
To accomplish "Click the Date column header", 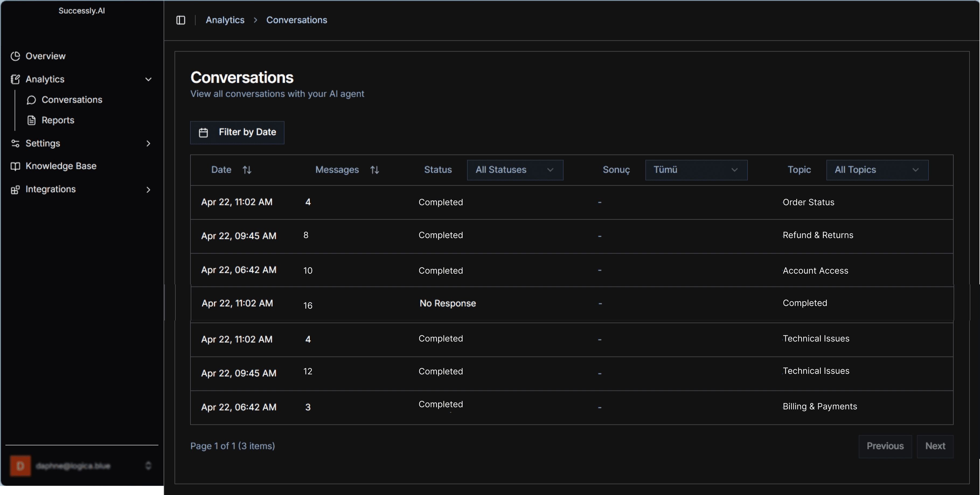I will [221, 170].
